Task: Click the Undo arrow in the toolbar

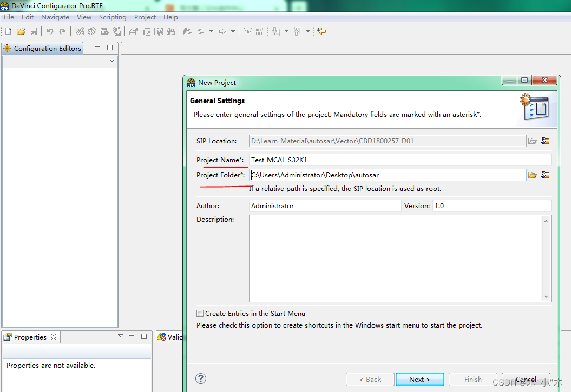Action: click(50, 31)
